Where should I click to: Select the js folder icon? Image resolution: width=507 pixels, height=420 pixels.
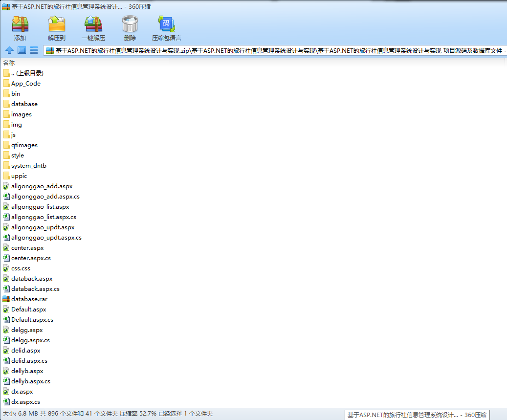[6, 135]
